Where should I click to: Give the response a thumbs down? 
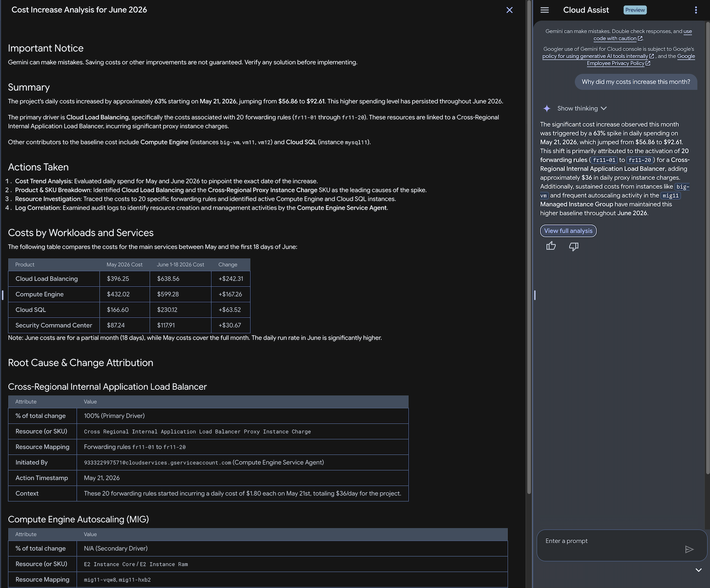pos(574,246)
